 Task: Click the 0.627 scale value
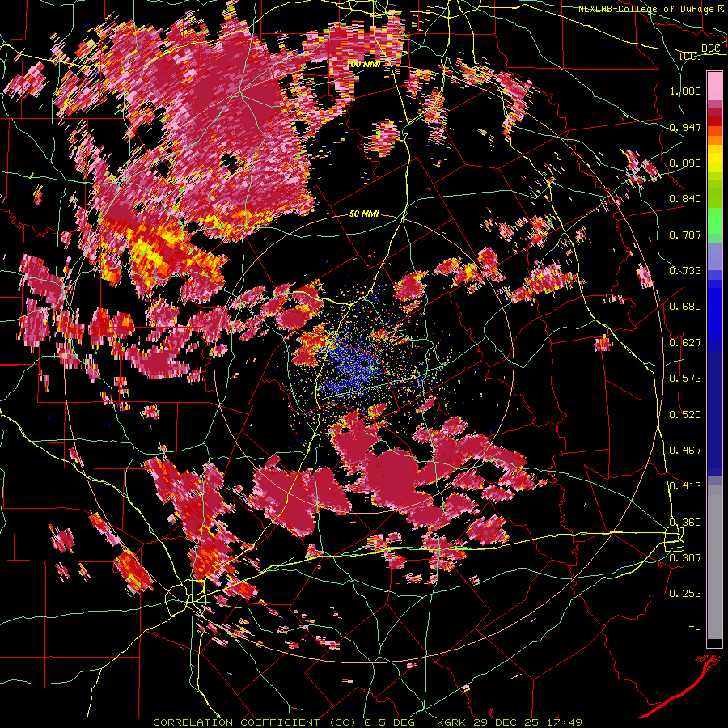(x=685, y=342)
